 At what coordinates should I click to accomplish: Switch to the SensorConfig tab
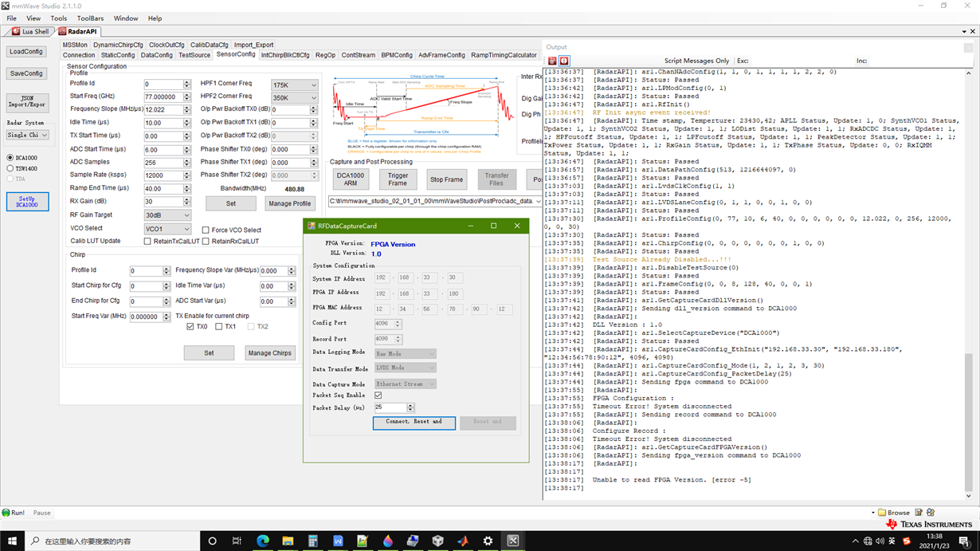[x=236, y=55]
